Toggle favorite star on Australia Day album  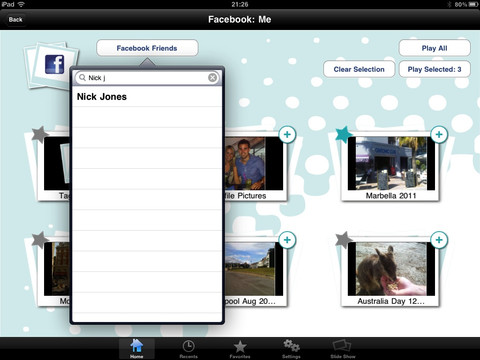point(343,240)
